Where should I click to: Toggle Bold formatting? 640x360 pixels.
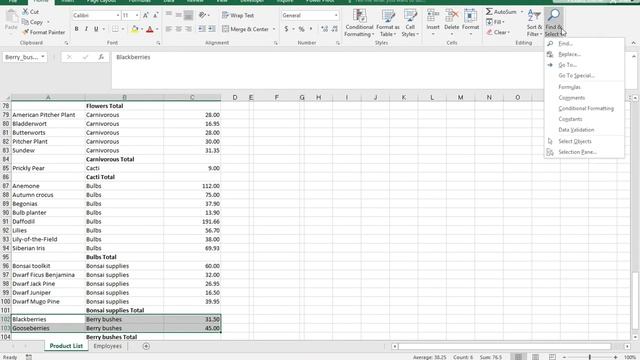[76, 29]
